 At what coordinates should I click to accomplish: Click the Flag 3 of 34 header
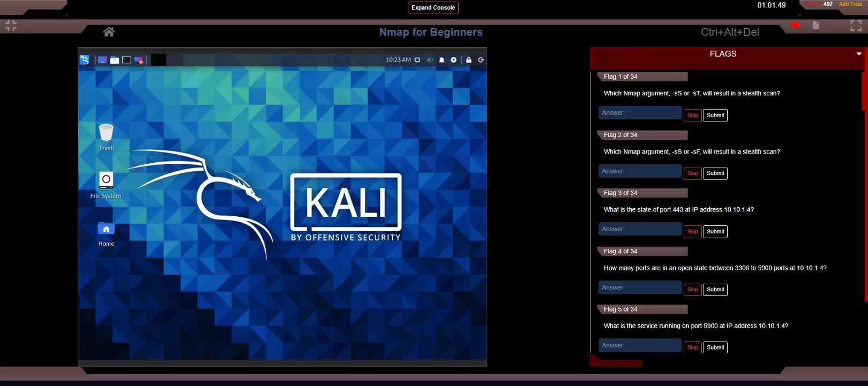[x=642, y=193]
